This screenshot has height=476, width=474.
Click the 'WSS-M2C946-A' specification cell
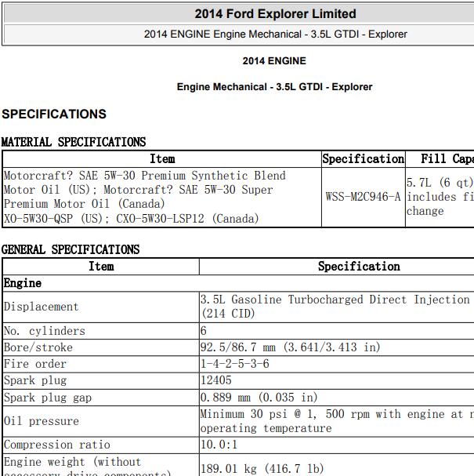point(364,197)
